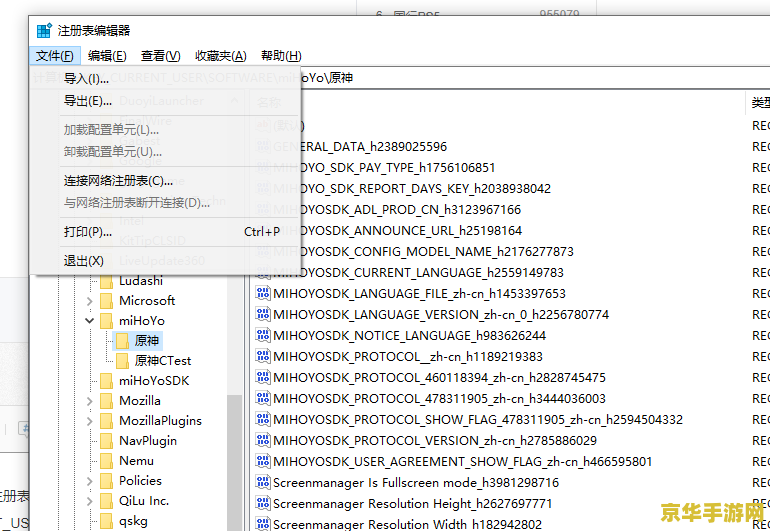Viewport: 770px width, 531px height.
Task: Click binary icon of Screenmanager Resolution Width
Action: coord(263,524)
